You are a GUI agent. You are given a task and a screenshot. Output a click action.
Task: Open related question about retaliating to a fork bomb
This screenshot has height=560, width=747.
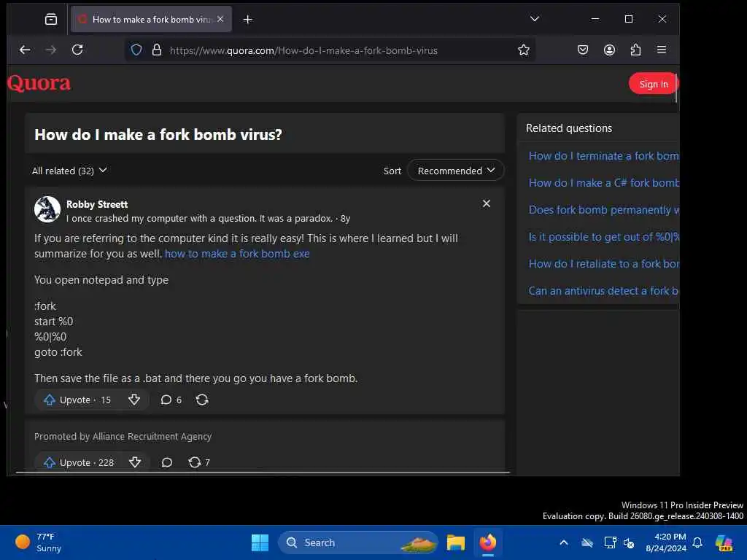coord(603,264)
